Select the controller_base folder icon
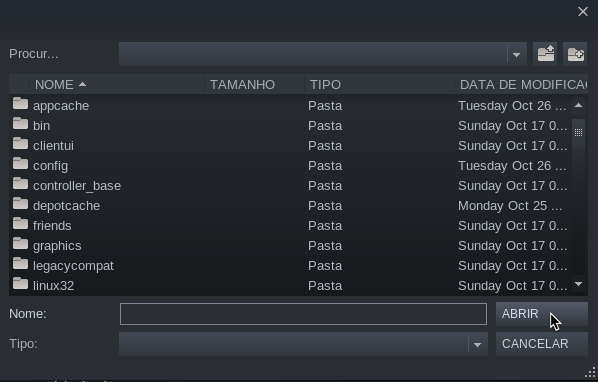This screenshot has height=382, width=598. (x=20, y=183)
